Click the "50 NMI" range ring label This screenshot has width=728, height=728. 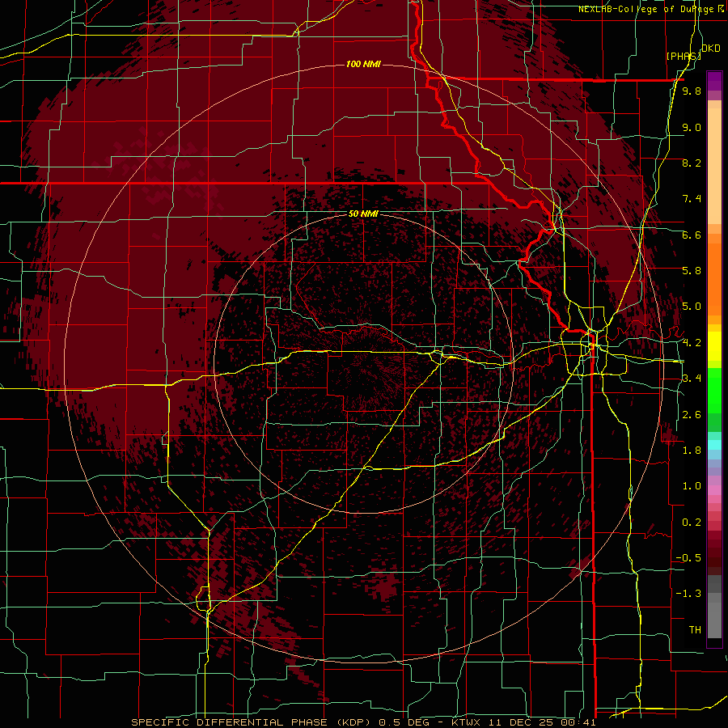click(363, 214)
